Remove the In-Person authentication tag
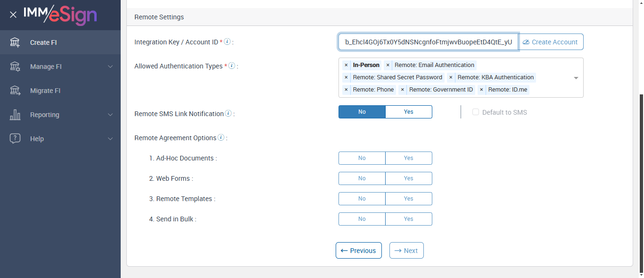This screenshot has width=644, height=278. 347,65
